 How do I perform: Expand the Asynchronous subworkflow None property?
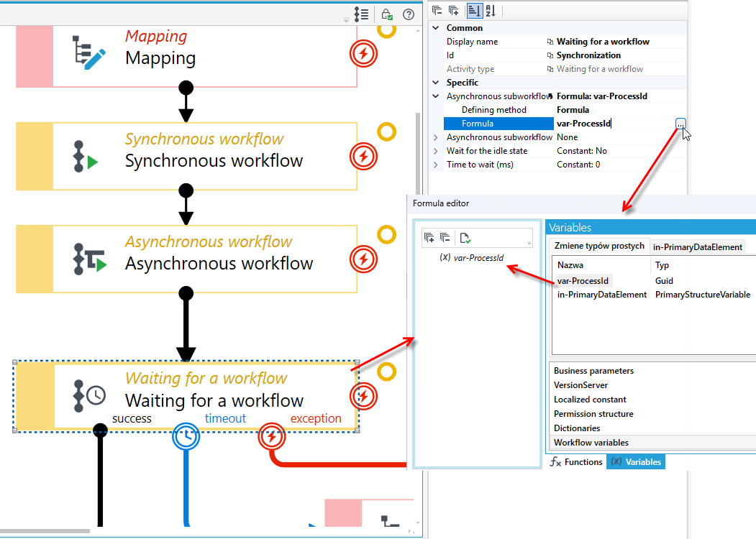click(x=436, y=137)
